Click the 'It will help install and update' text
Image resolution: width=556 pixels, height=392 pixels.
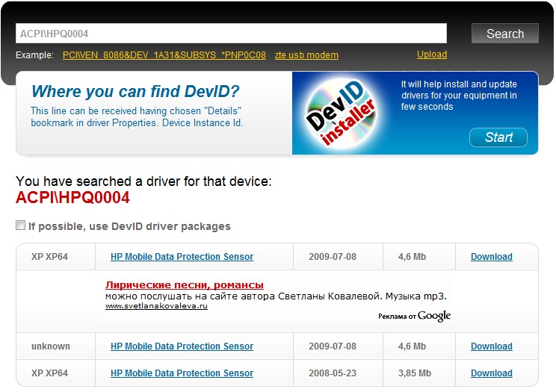459,84
